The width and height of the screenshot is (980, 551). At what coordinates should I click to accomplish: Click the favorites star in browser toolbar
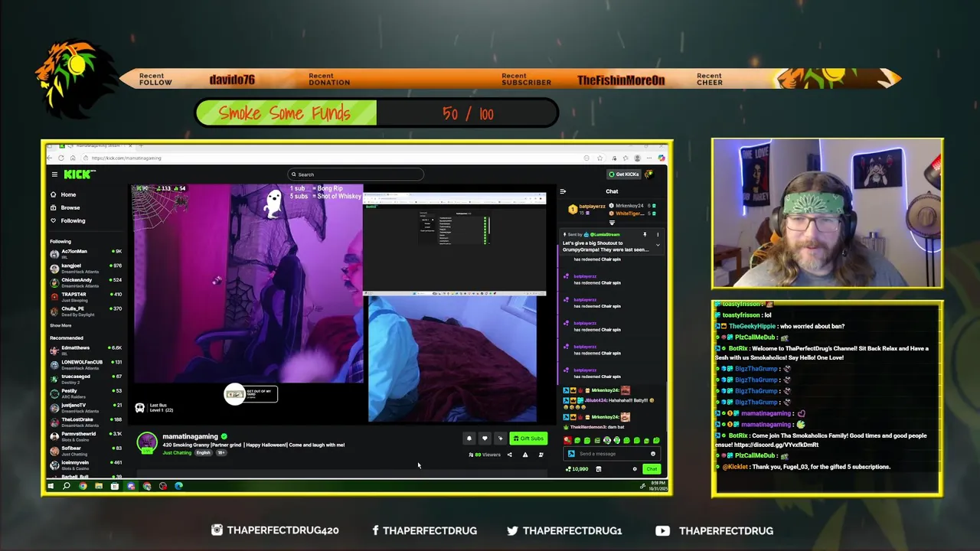[599, 158]
